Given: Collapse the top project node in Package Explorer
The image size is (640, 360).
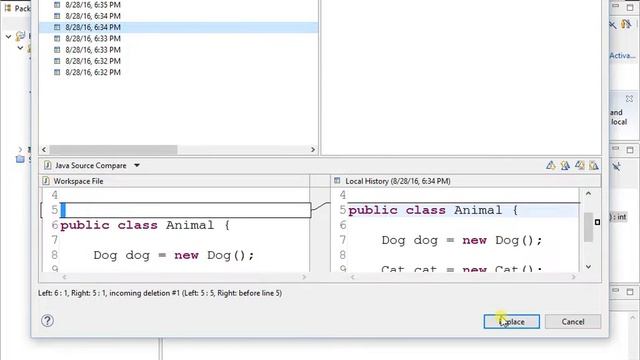Looking at the screenshot, I should 8,37.
